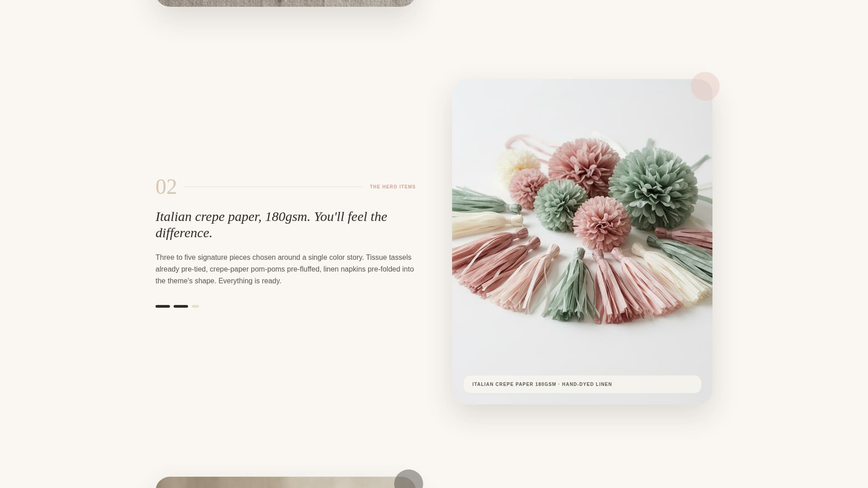Click the gray circle badge on bottom image
868x488 pixels.
(x=409, y=479)
